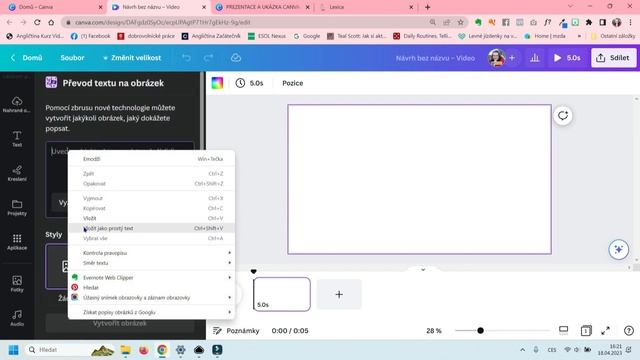Viewport: 640px width, 360px height.
Task: Click the user profile avatar
Action: click(x=496, y=58)
